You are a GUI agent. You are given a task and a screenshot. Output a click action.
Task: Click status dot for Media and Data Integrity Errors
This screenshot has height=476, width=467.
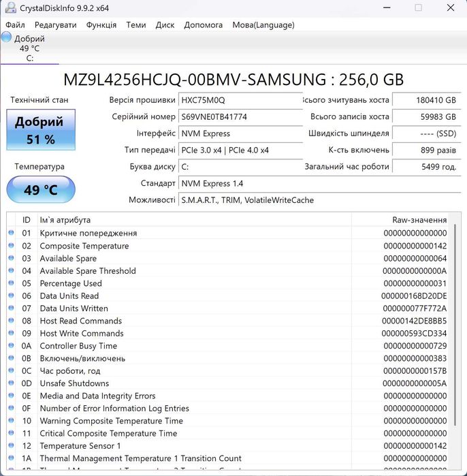(11, 395)
